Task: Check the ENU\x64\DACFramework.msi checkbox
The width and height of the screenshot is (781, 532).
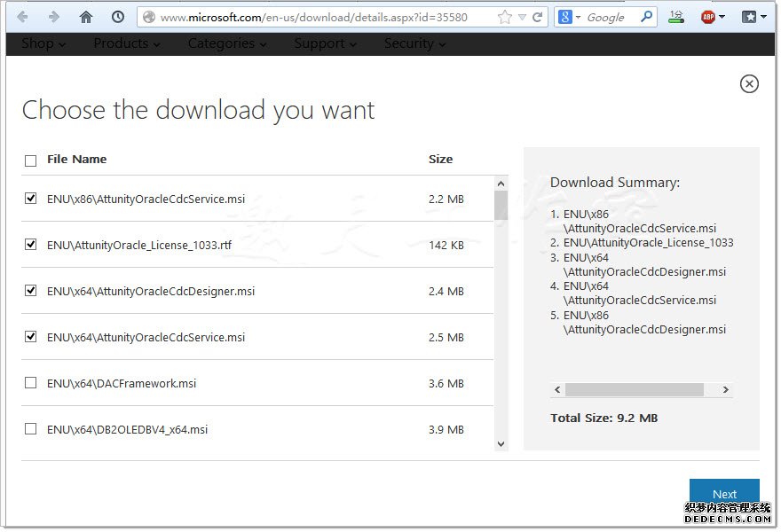Action: pos(31,383)
